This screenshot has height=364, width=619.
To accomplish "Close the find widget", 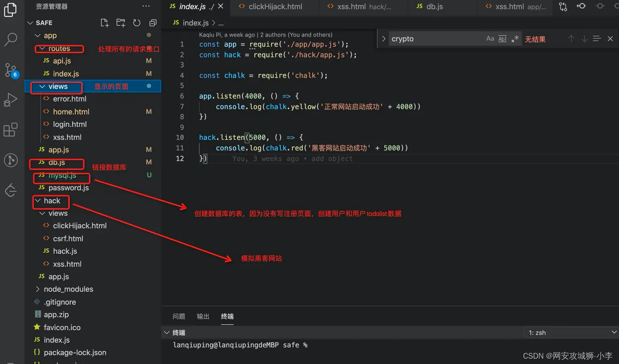I will coord(610,39).
